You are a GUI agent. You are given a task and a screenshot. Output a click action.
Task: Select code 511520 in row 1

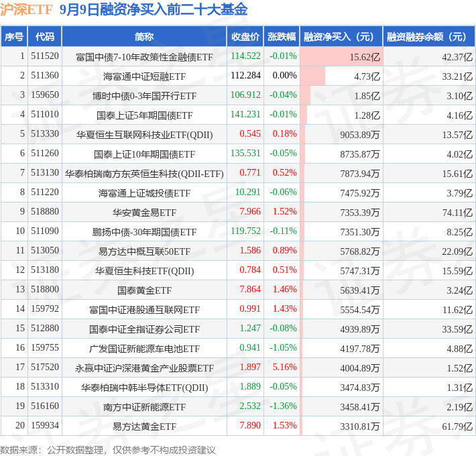[45, 56]
